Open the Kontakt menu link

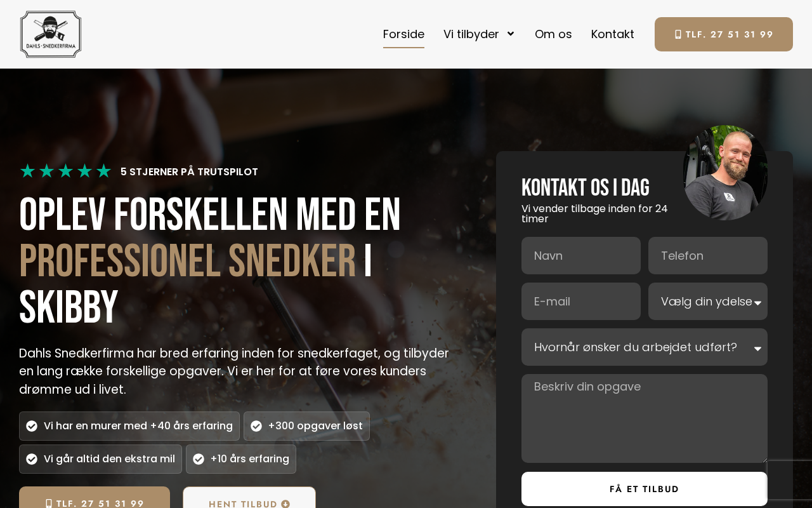pyautogui.click(x=613, y=34)
